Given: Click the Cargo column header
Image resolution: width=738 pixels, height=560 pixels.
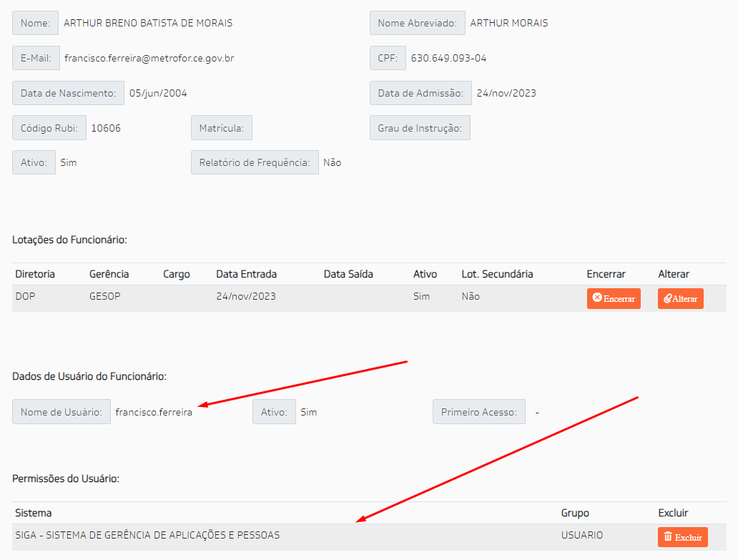Looking at the screenshot, I should (177, 274).
